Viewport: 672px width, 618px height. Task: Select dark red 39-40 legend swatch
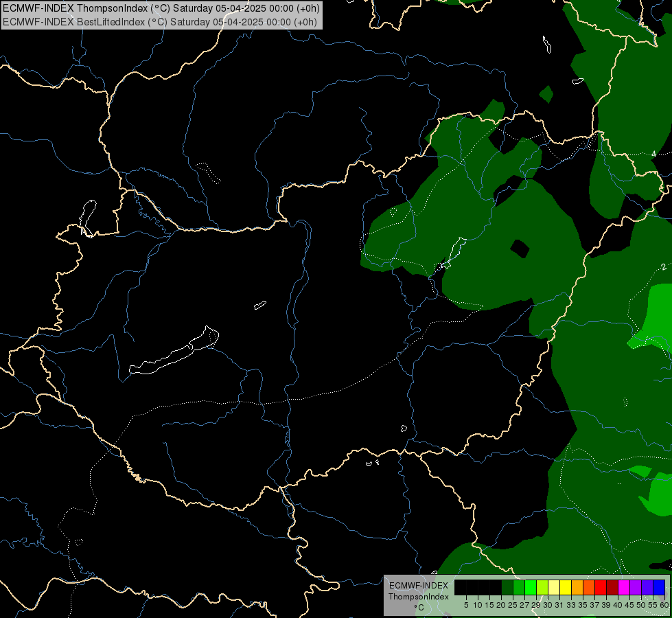click(x=612, y=587)
